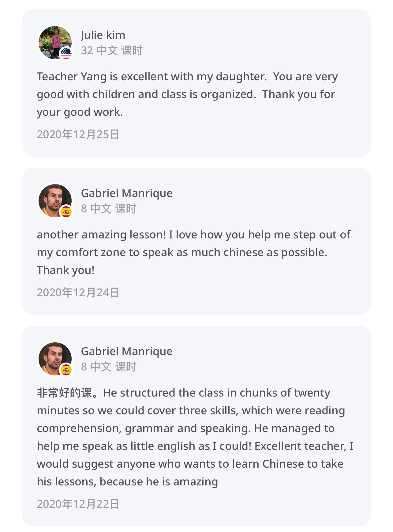Open Gabriel Manrique's name in the December 24 review

click(127, 193)
